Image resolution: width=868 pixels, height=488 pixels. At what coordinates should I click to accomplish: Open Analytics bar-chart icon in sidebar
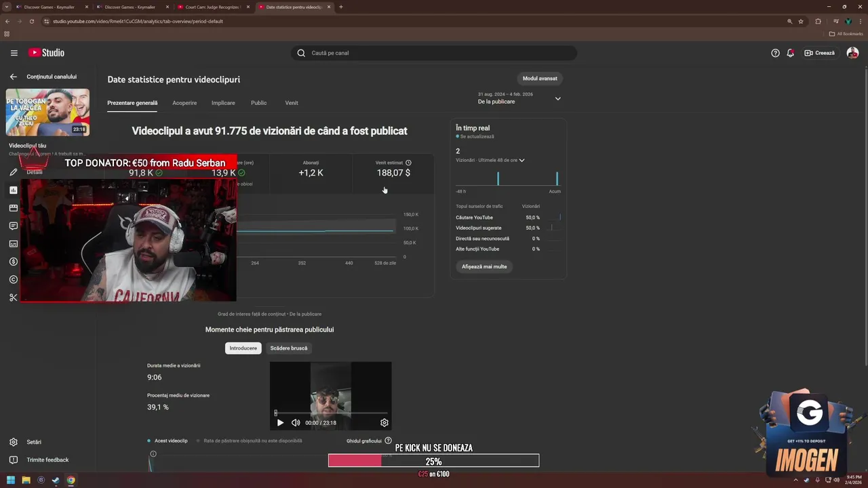point(13,190)
